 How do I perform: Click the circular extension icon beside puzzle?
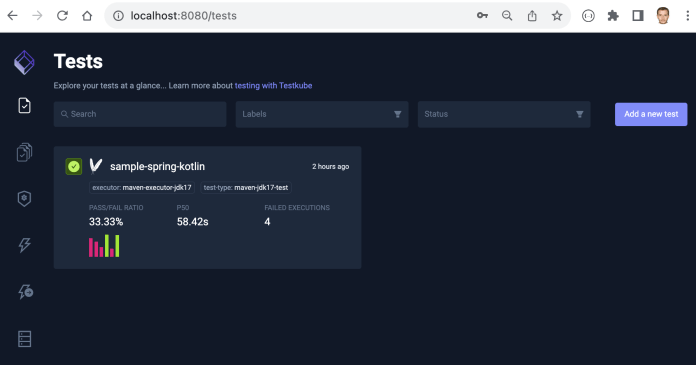[588, 16]
